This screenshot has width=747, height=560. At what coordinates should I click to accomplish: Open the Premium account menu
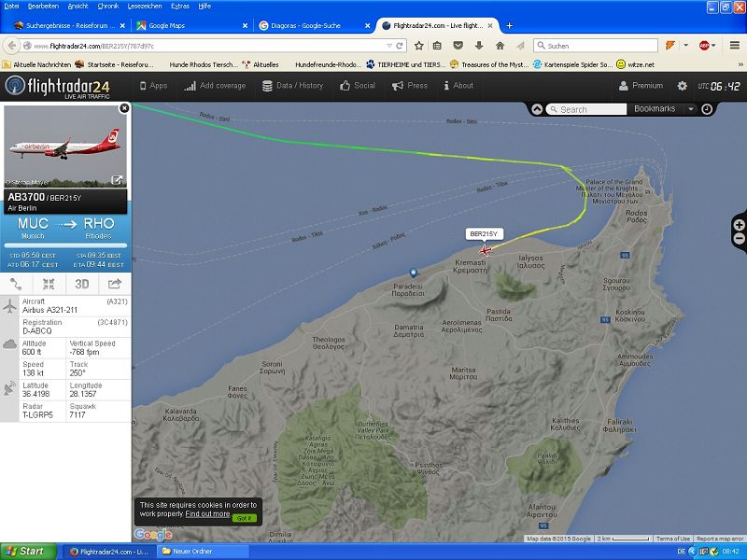point(641,86)
